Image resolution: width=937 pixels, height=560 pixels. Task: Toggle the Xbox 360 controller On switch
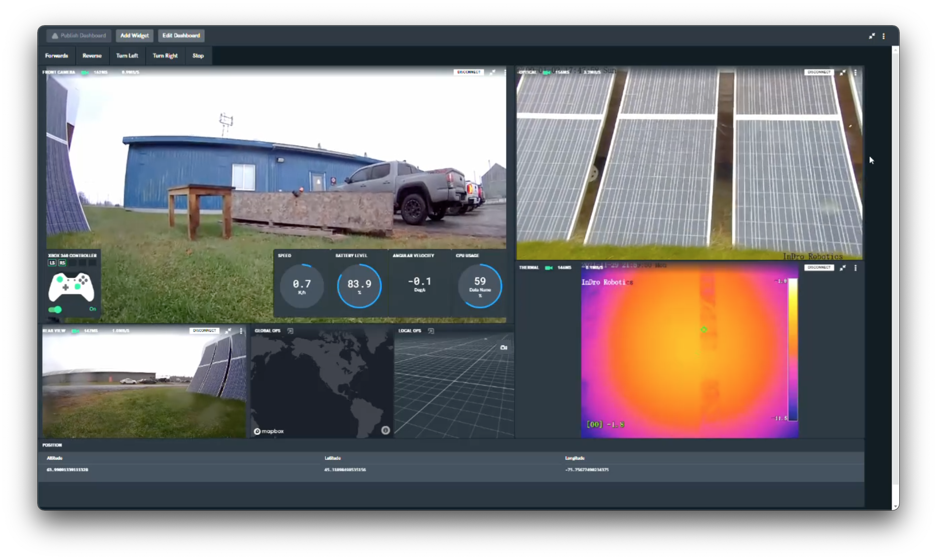[56, 309]
